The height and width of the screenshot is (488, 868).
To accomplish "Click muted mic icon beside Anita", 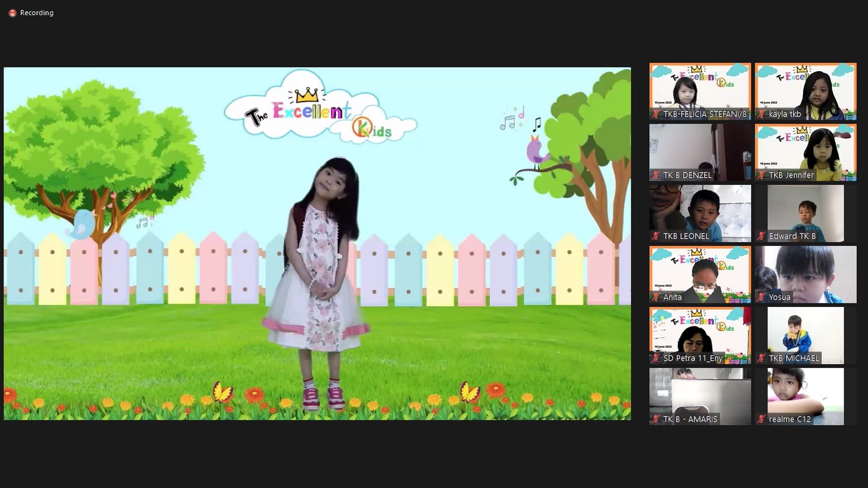I will (656, 297).
